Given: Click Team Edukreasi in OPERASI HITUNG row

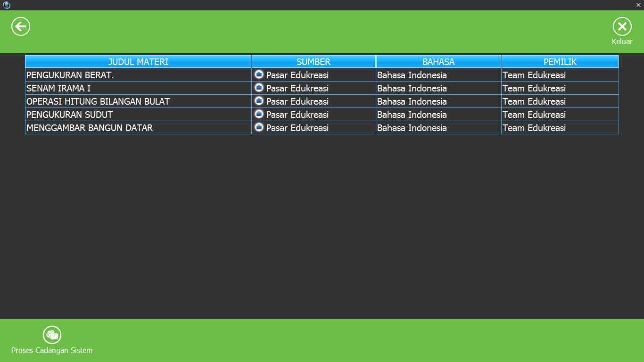Looking at the screenshot, I should (x=534, y=101).
